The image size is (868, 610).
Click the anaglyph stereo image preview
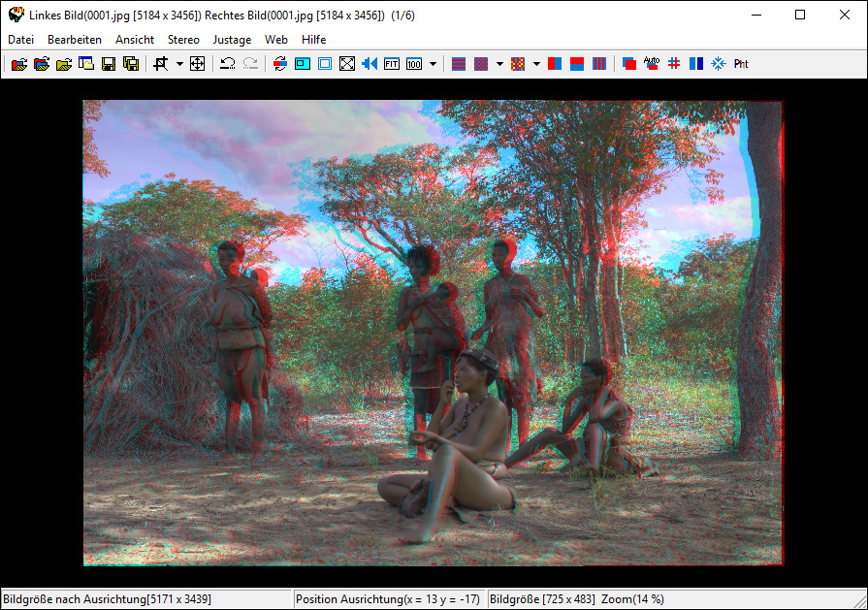pyautogui.click(x=433, y=333)
